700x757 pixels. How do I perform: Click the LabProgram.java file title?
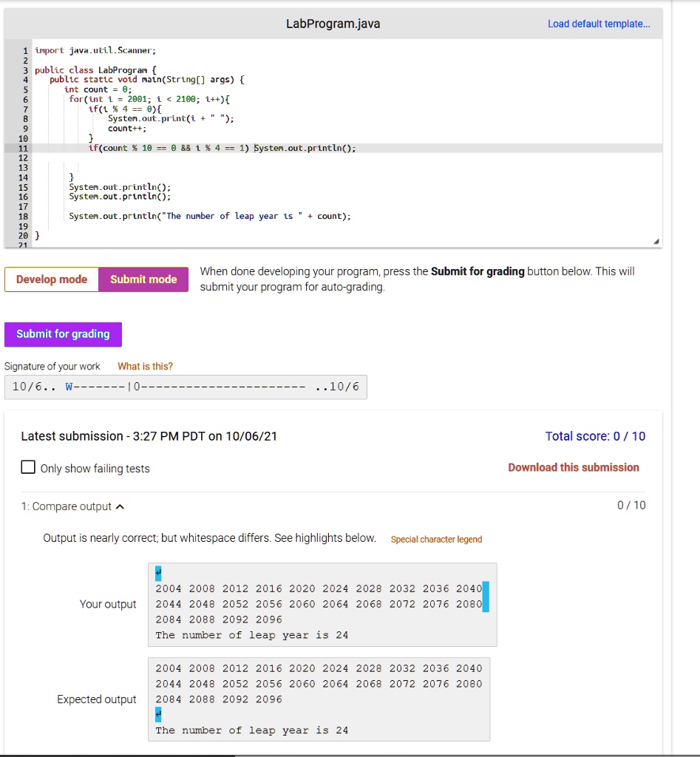click(x=333, y=24)
